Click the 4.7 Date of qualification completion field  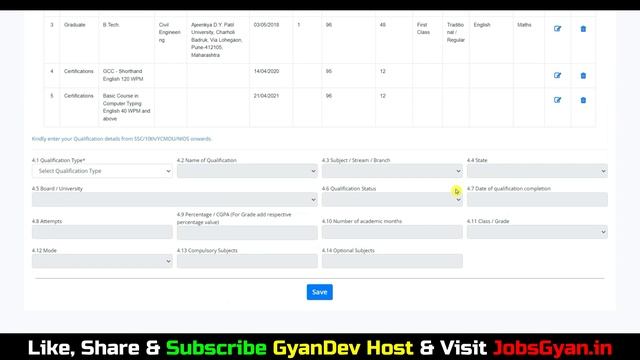click(x=537, y=200)
